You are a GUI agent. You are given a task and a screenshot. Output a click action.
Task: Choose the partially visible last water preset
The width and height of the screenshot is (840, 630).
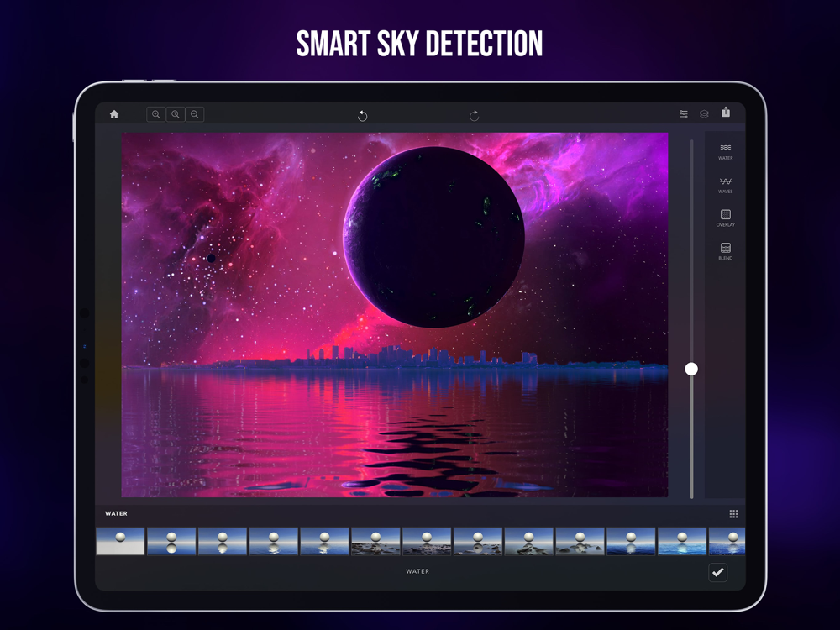pyautogui.click(x=727, y=542)
